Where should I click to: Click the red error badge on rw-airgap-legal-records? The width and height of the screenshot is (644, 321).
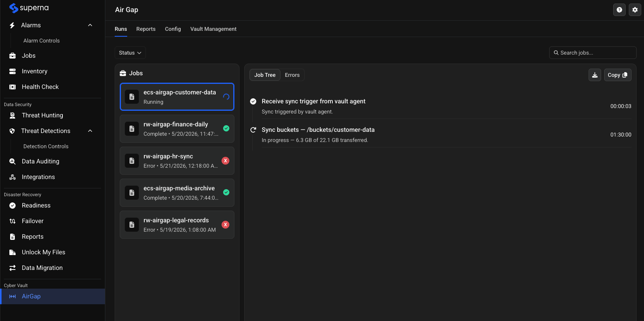(x=225, y=225)
